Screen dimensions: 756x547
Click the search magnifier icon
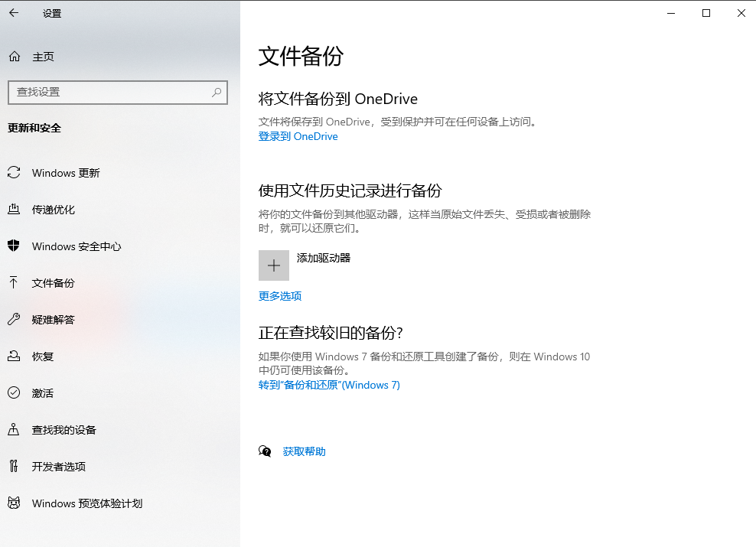pos(217,92)
